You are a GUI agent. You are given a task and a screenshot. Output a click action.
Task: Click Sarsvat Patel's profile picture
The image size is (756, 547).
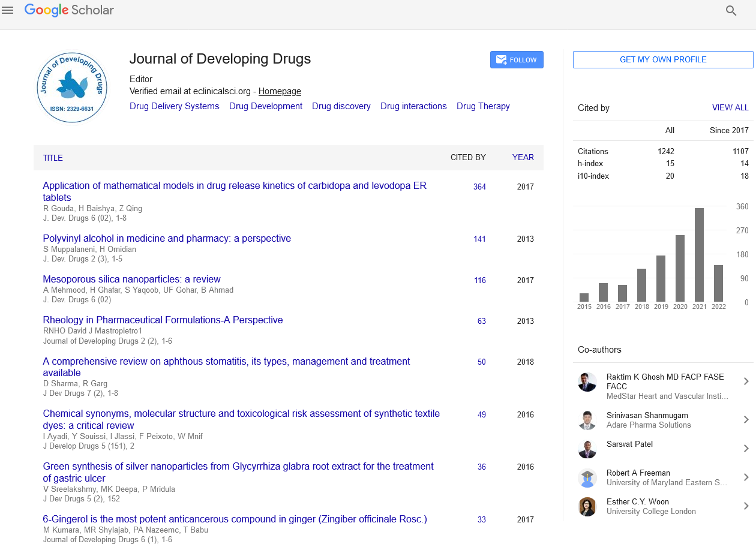(587, 449)
